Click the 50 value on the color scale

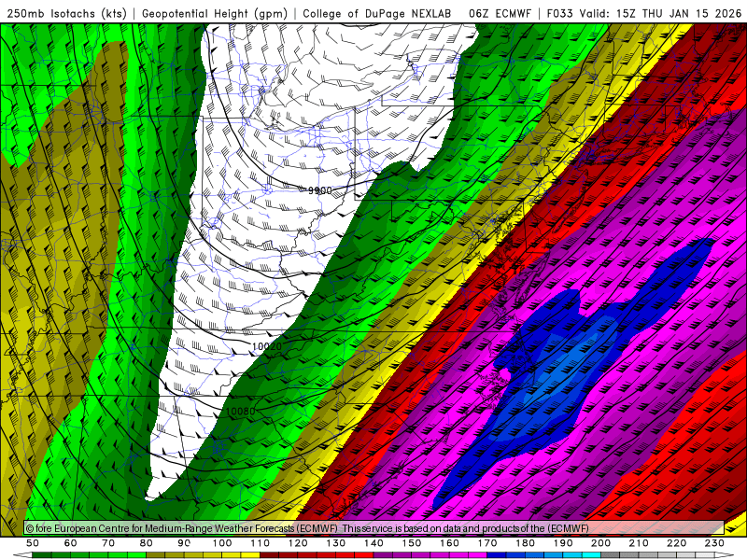33,543
